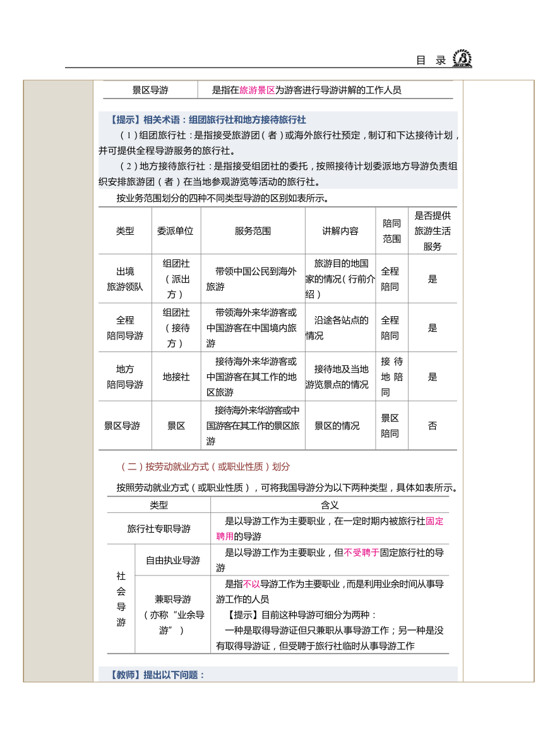This screenshot has width=543, height=756.
Task: Select the sentence "按业务范围划分的四种不同类型导游的区别如表所示"
Action: tap(223, 198)
